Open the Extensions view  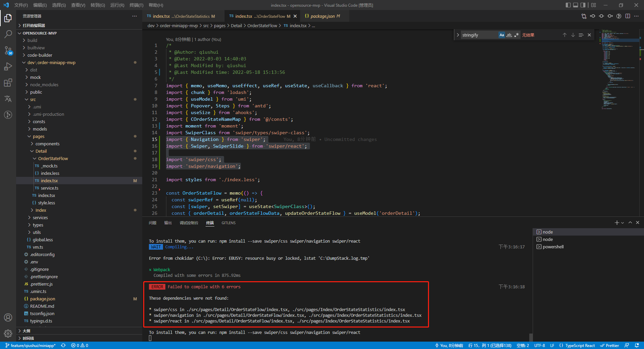click(8, 83)
